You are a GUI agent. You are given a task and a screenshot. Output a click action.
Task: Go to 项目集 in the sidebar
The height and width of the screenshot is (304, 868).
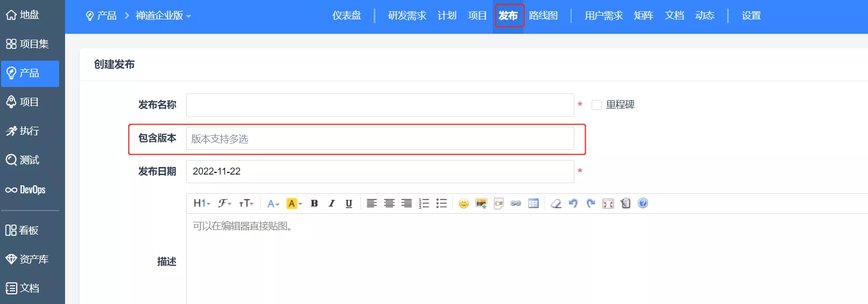click(28, 44)
